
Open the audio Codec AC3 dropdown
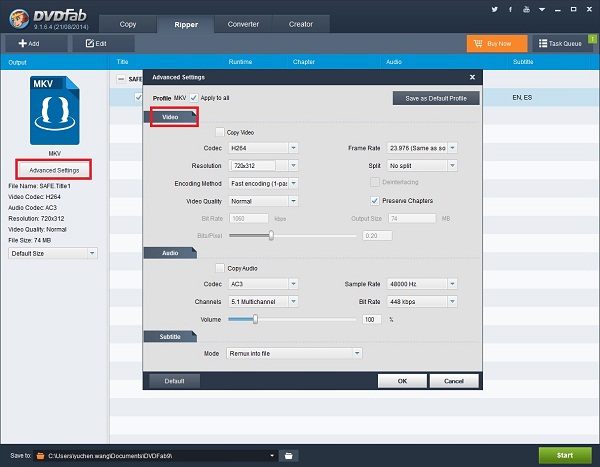click(263, 284)
